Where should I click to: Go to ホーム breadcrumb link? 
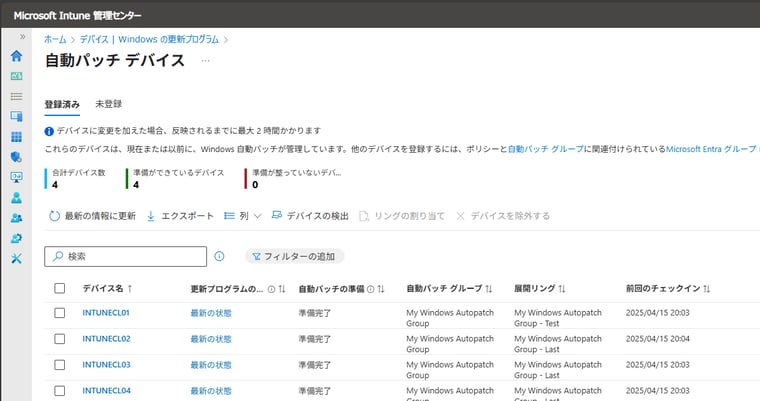pyautogui.click(x=55, y=39)
